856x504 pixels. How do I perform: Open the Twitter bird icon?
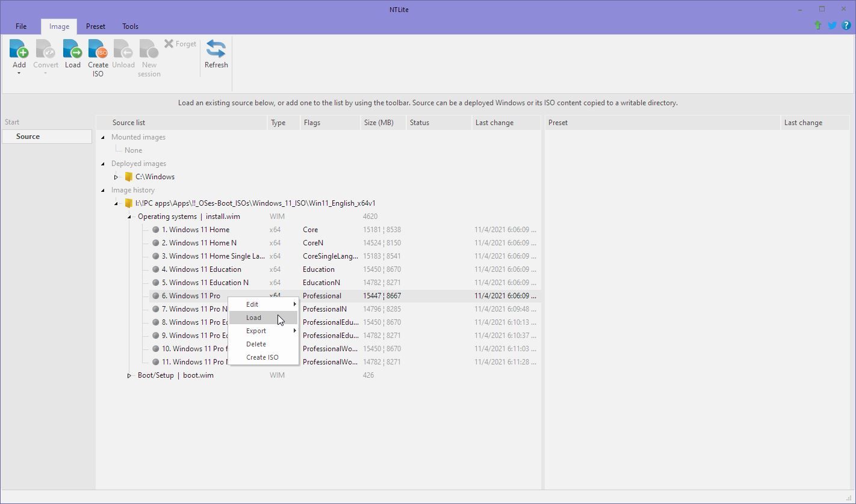click(x=832, y=25)
